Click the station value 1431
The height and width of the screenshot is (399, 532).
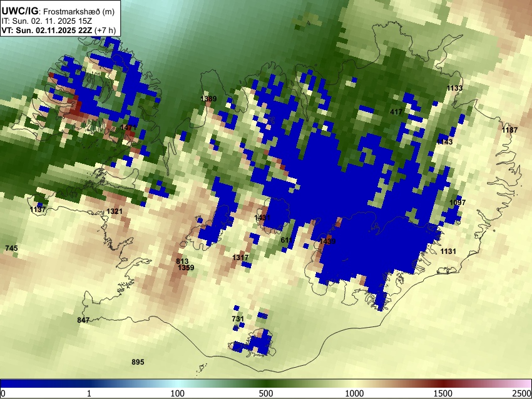point(262,217)
